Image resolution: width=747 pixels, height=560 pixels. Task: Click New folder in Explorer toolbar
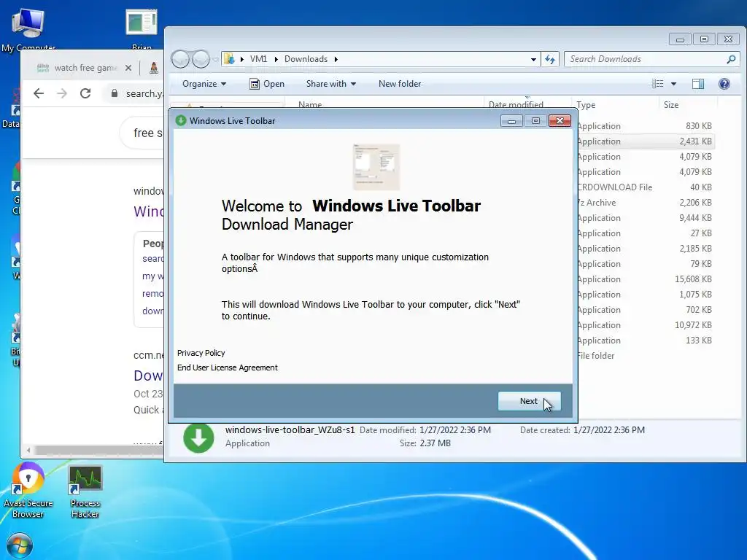click(400, 84)
